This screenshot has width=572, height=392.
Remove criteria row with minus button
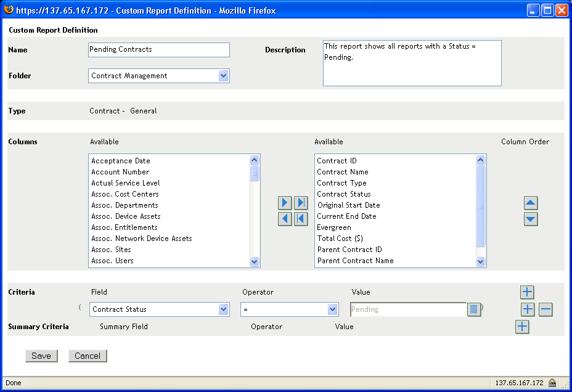click(x=545, y=309)
